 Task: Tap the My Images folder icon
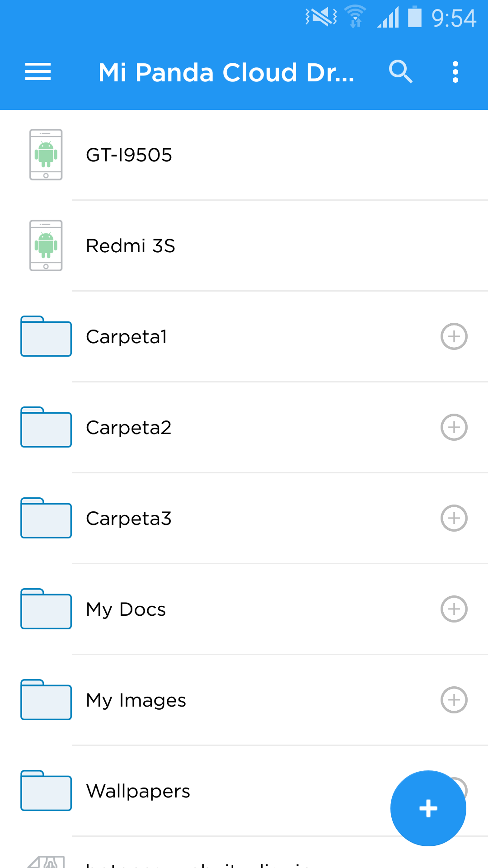tap(46, 700)
